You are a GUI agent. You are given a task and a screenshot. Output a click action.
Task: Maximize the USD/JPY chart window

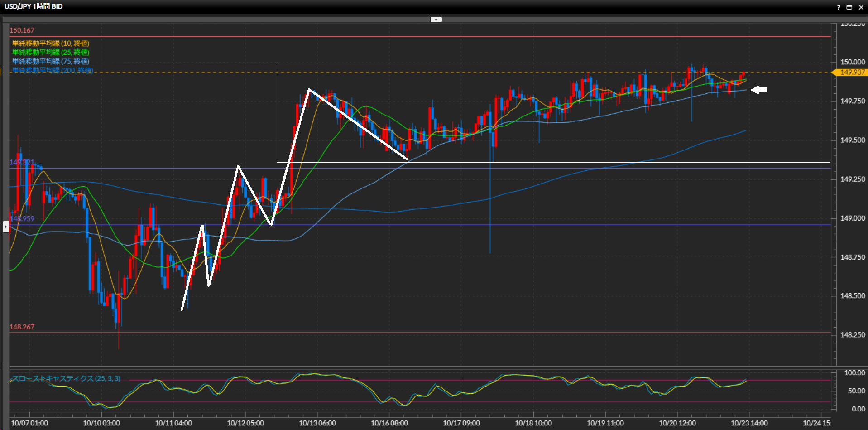[x=849, y=7]
